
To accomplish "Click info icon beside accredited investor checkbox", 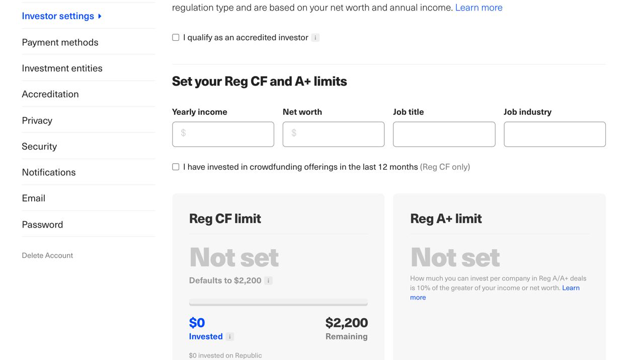I will coord(315,38).
